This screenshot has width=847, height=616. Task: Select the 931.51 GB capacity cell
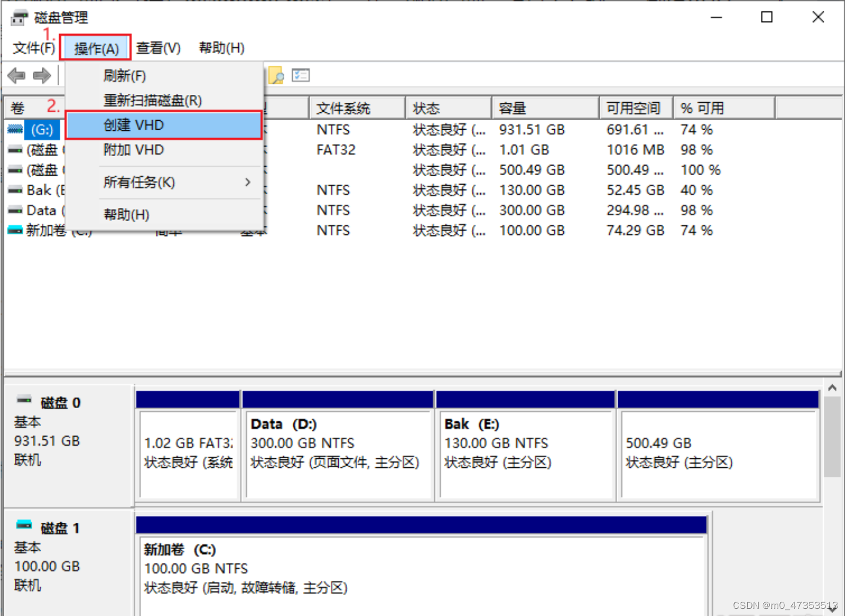[532, 130]
